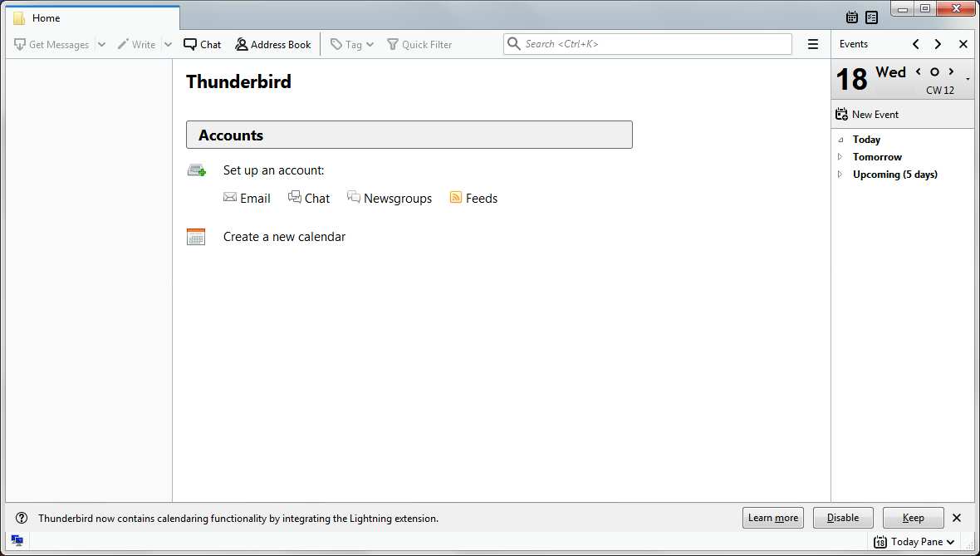Collapse the Today events group
980x556 pixels.
840,140
